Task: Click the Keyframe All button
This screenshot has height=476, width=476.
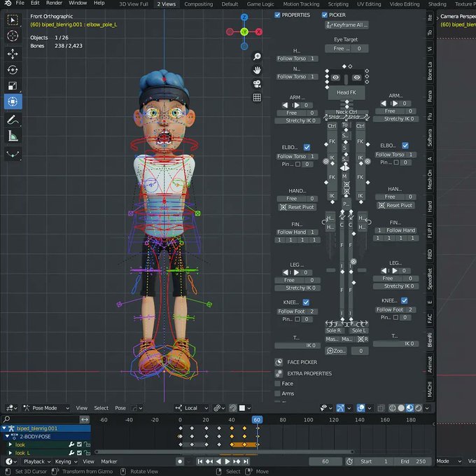Action: click(347, 25)
